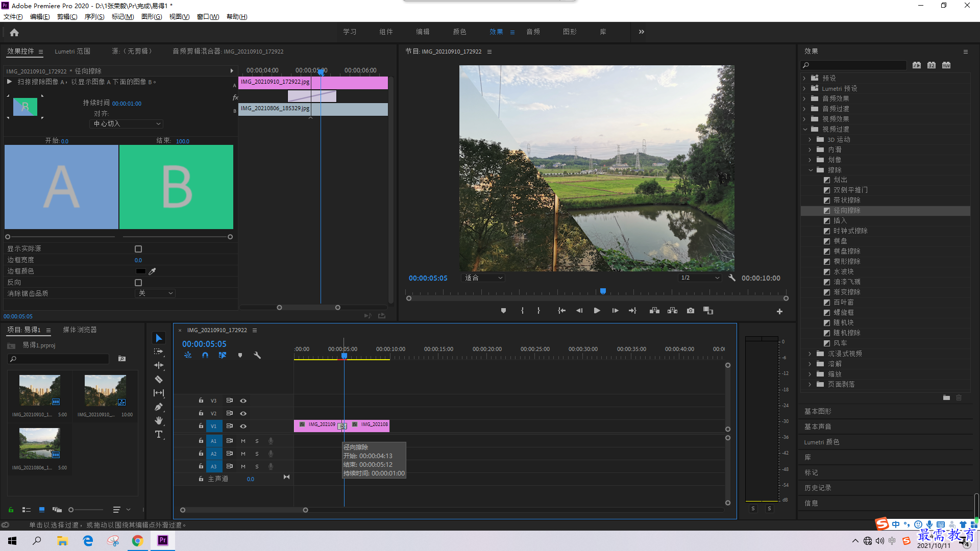Screen dimensions: 980x551
Task: Select the Type tool
Action: 159,434
